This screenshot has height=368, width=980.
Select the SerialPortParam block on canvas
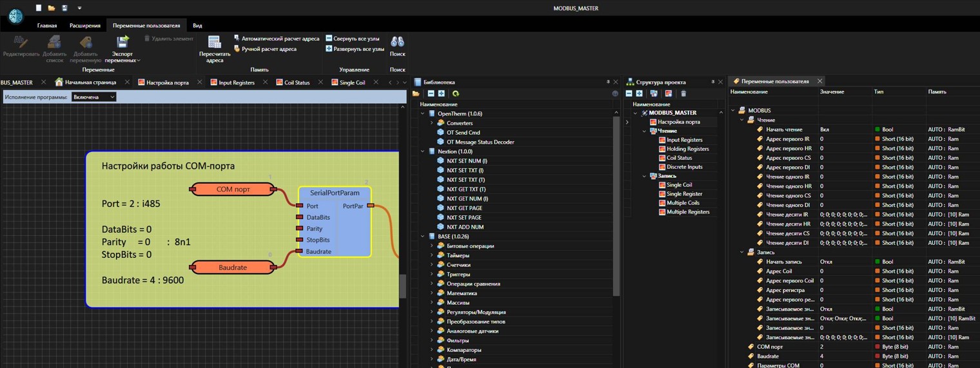335,222
